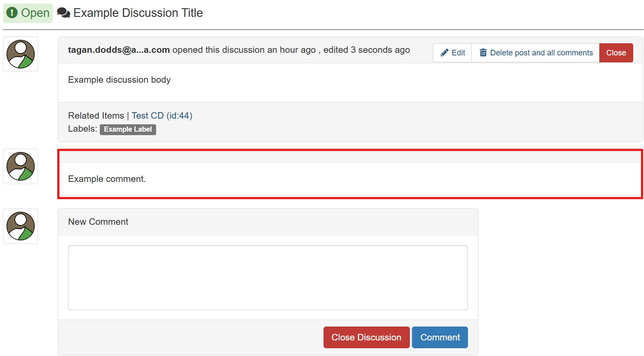Click the "Example comment." text

tap(107, 179)
